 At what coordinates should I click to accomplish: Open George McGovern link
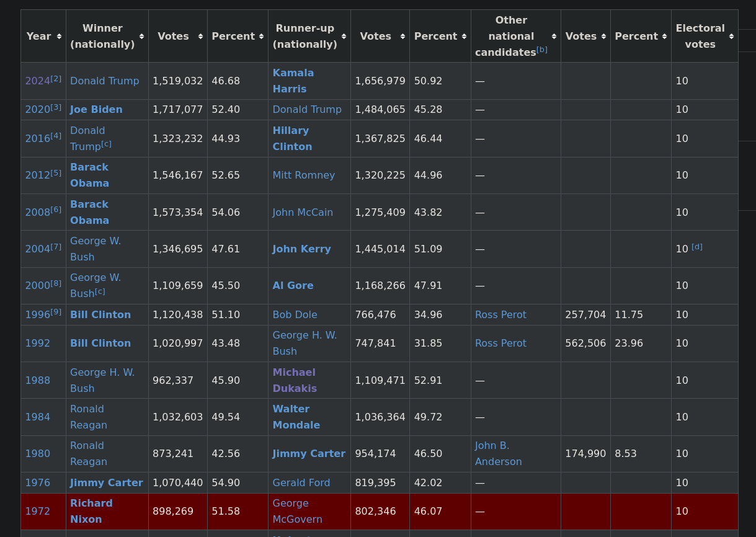298,512
